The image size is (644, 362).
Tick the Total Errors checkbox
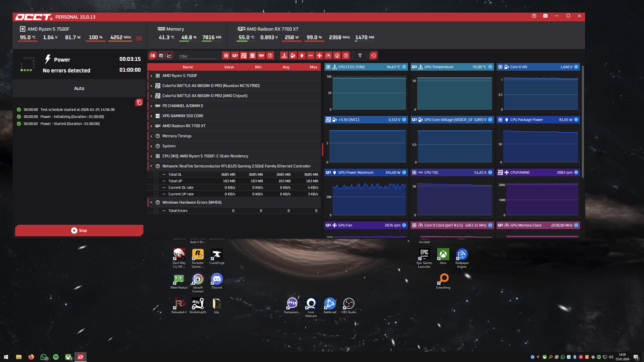[156, 211]
